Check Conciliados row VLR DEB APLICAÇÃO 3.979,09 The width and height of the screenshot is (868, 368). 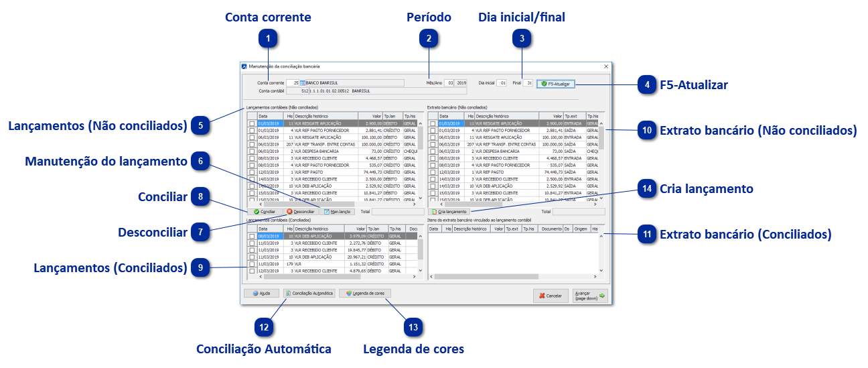[x=252, y=236]
